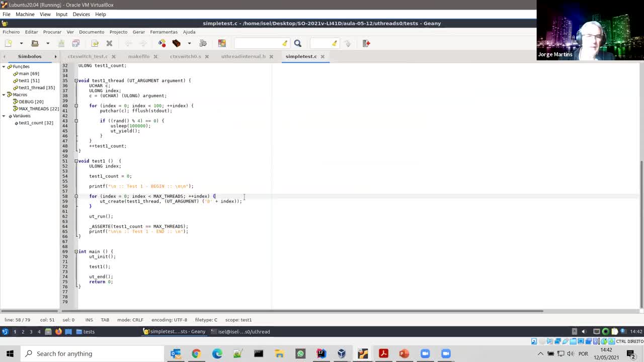Fold the for loop at line 58
Screen dimensions: 644x362
[x=76, y=196]
